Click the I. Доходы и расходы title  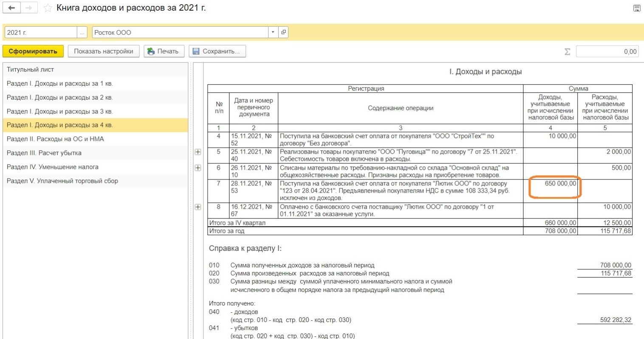pos(486,72)
